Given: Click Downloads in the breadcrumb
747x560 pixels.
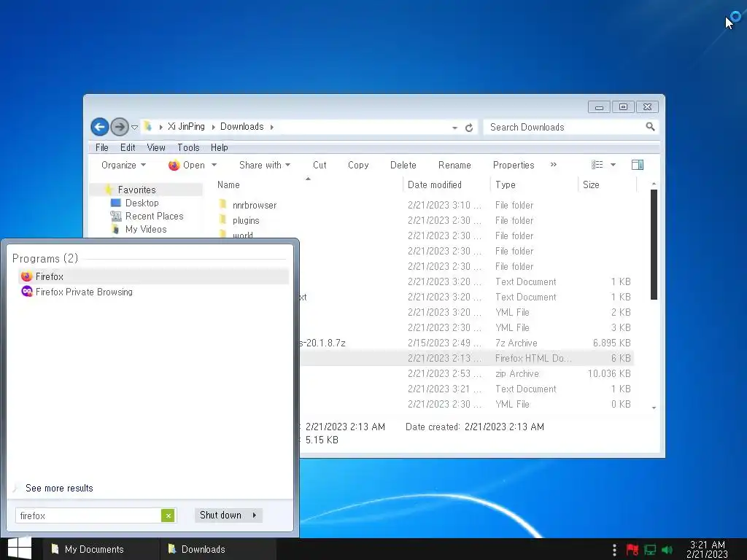Looking at the screenshot, I should pyautogui.click(x=241, y=127).
